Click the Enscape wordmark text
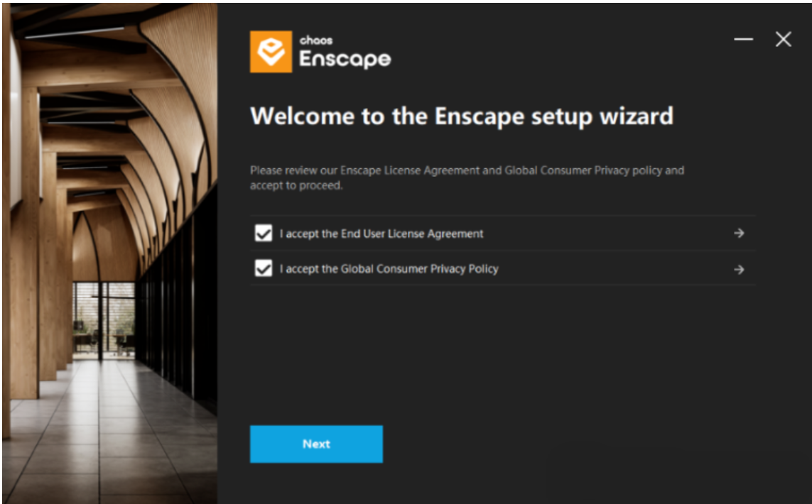 coord(345,59)
